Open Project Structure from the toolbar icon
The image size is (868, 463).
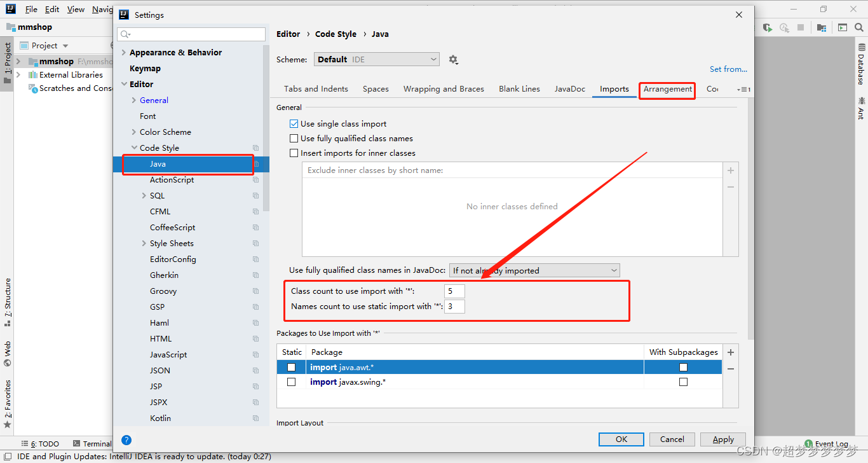[822, 27]
